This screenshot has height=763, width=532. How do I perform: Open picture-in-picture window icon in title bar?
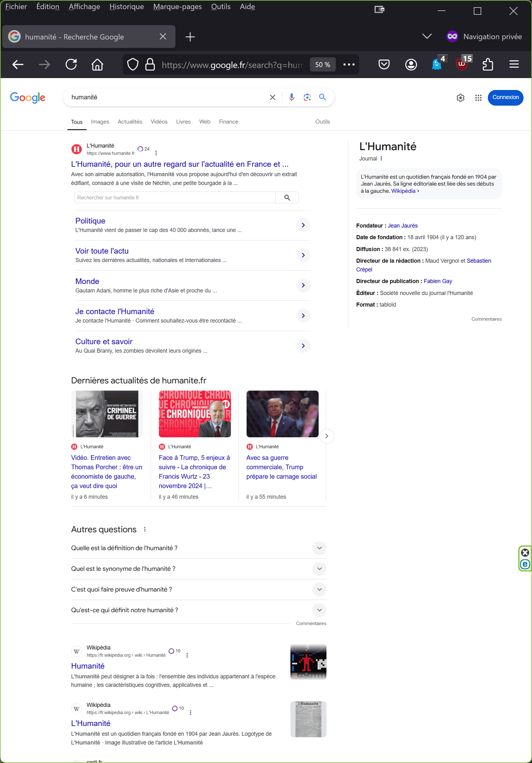point(379,10)
